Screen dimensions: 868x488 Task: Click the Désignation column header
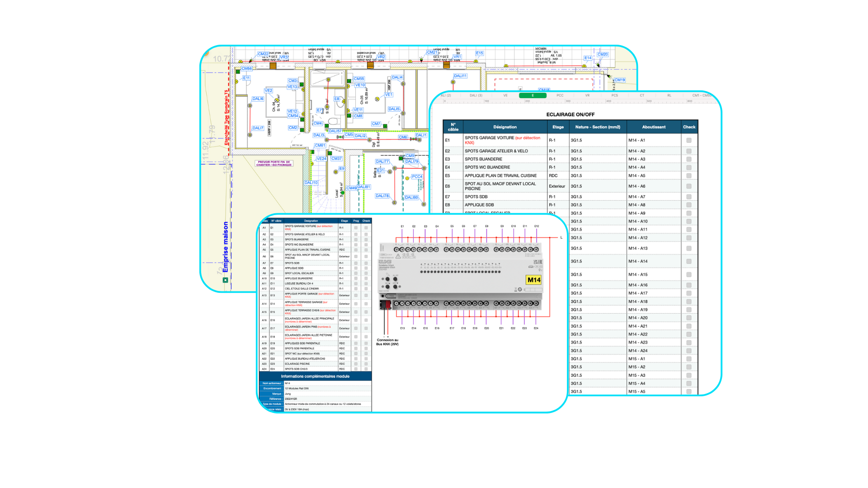pos(505,127)
